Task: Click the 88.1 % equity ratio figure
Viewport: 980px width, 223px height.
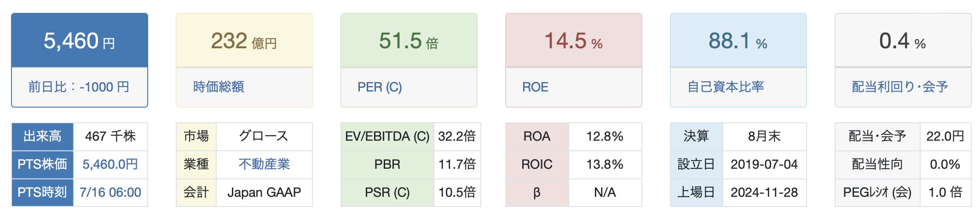Action: click(738, 41)
